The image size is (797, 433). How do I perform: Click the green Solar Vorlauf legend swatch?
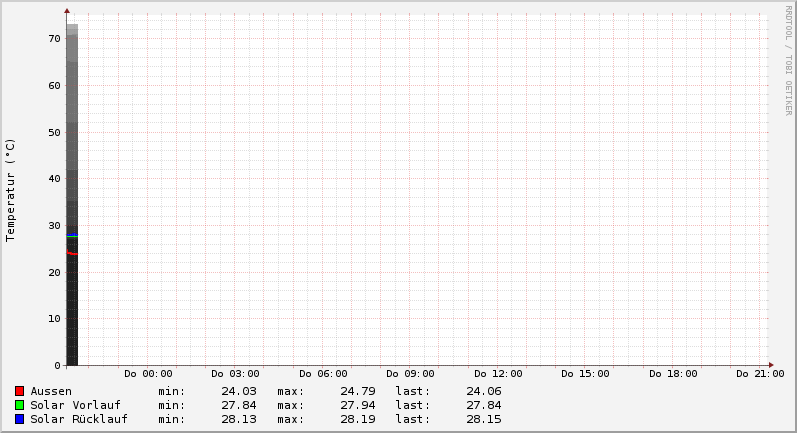(19, 406)
